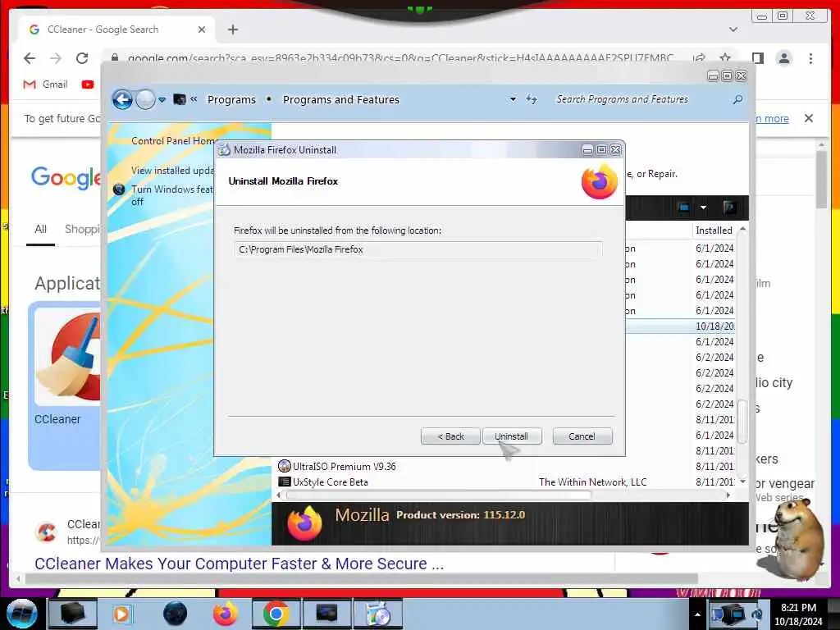Show hidden system tray icons
This screenshot has width=840, height=630.
point(697,614)
